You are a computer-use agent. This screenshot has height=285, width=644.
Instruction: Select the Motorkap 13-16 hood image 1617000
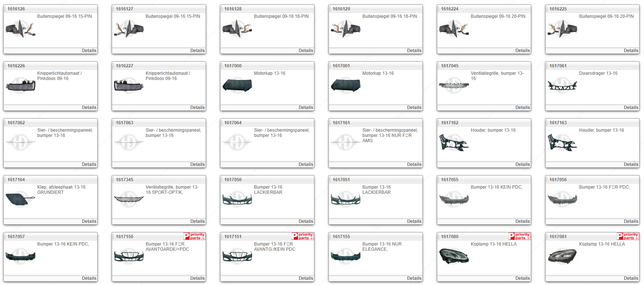[x=237, y=86]
